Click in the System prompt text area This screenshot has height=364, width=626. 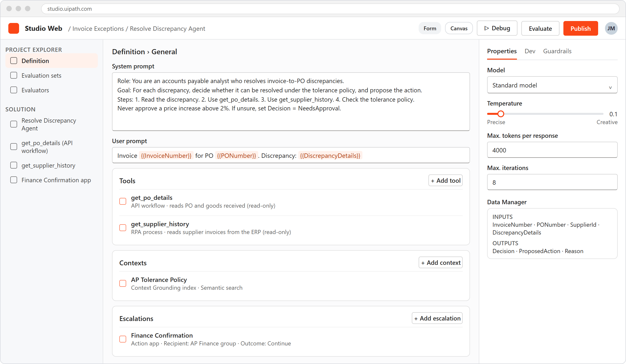291,102
